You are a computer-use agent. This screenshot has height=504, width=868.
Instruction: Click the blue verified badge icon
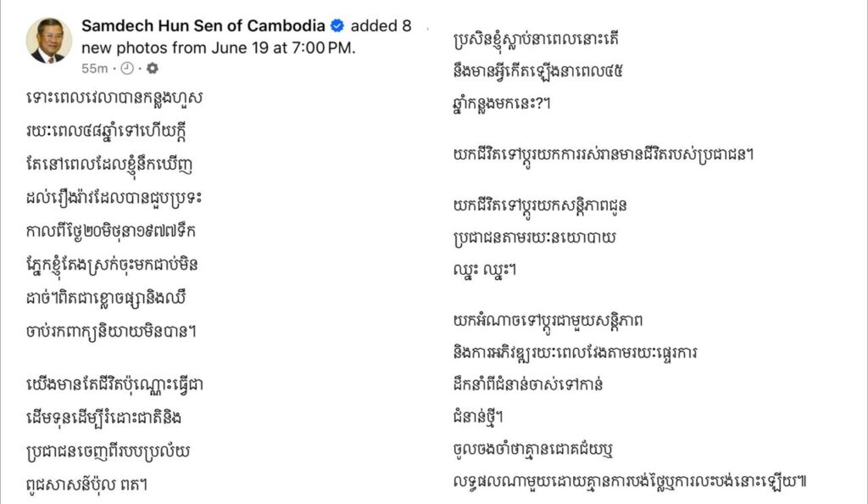pos(337,25)
